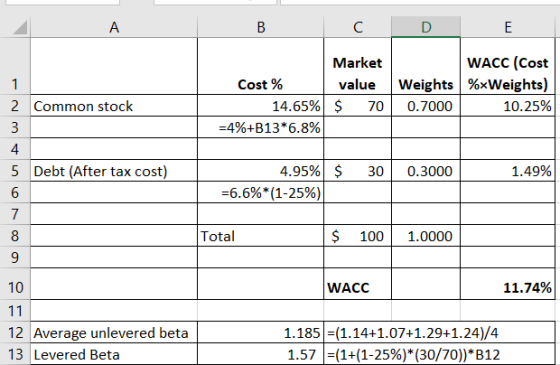Select row 10 header
560x365 pixels.
[x=15, y=284]
